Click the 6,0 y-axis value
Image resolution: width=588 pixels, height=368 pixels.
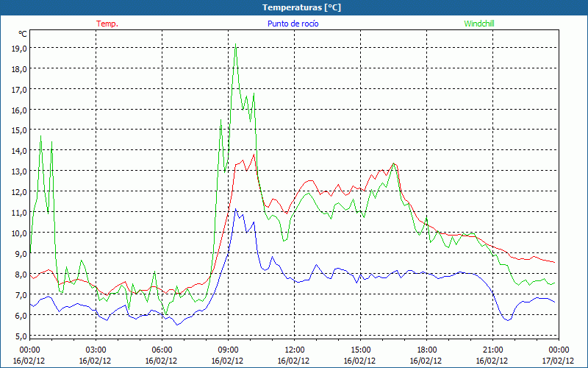[x=21, y=316]
